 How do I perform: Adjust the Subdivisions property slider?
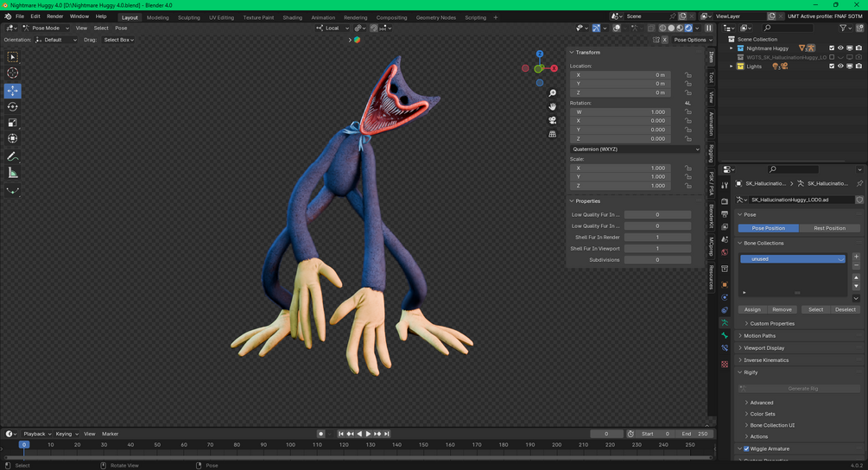[657, 260]
